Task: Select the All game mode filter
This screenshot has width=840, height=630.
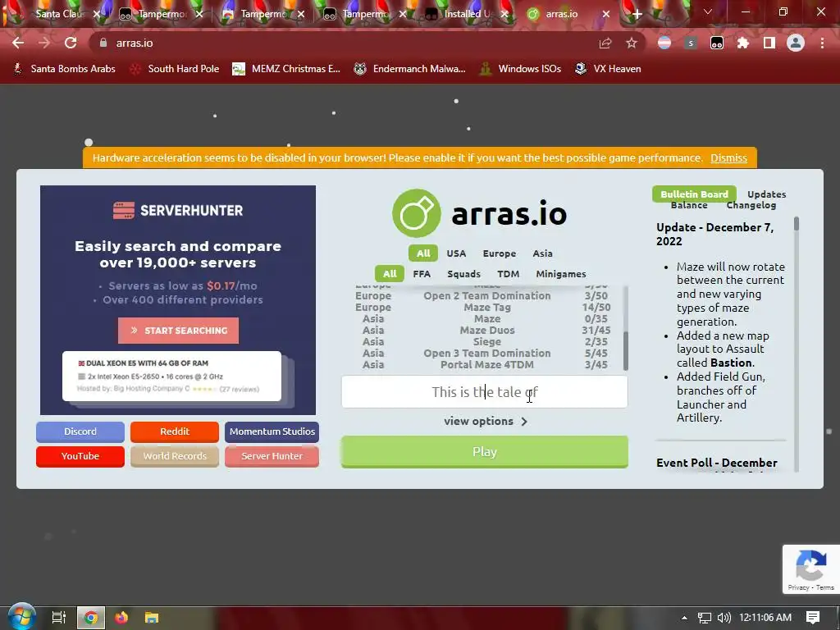Action: click(x=390, y=274)
